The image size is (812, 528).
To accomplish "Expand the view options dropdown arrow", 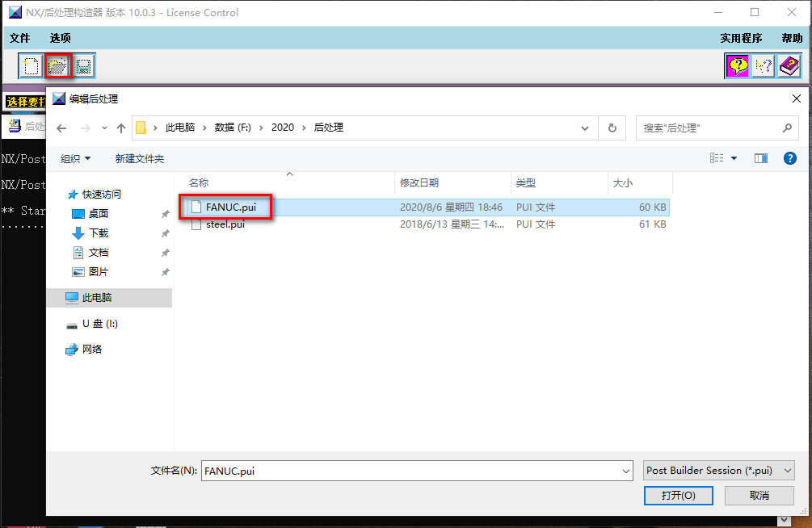I will click(734, 159).
